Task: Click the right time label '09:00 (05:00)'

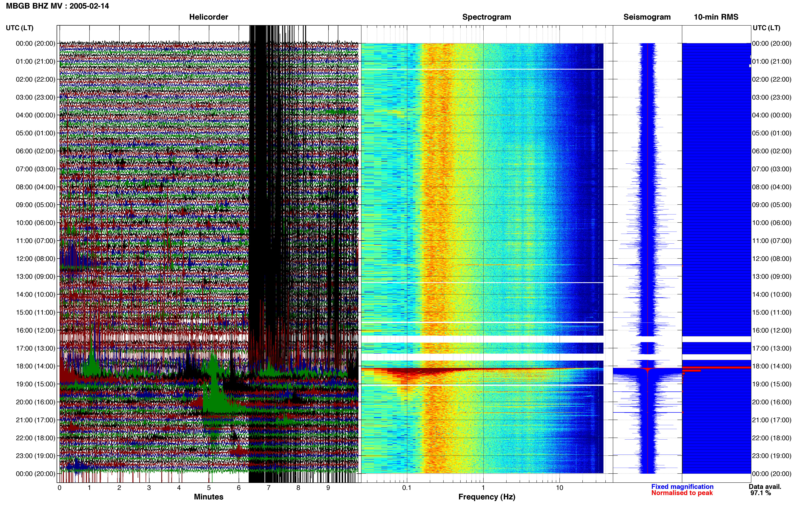Action: point(772,205)
